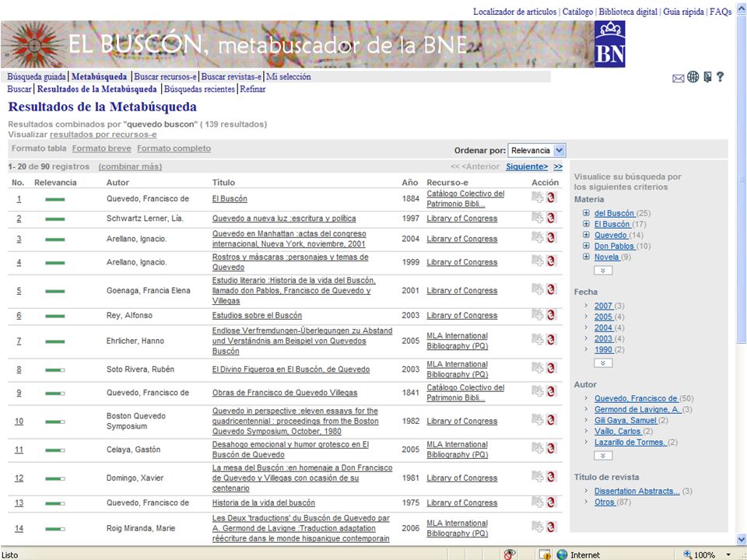
Task: Open the FAQs link
Action: pyautogui.click(x=721, y=12)
